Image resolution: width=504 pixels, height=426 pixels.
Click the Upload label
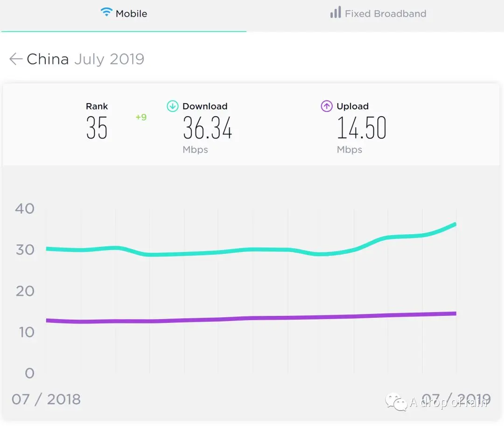(x=353, y=106)
